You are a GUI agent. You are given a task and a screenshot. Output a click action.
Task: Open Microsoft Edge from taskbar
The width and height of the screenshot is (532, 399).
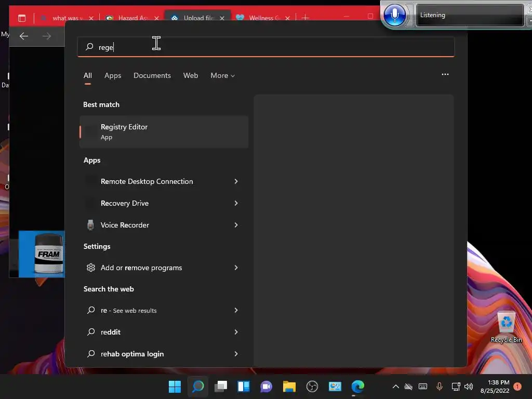tap(357, 387)
